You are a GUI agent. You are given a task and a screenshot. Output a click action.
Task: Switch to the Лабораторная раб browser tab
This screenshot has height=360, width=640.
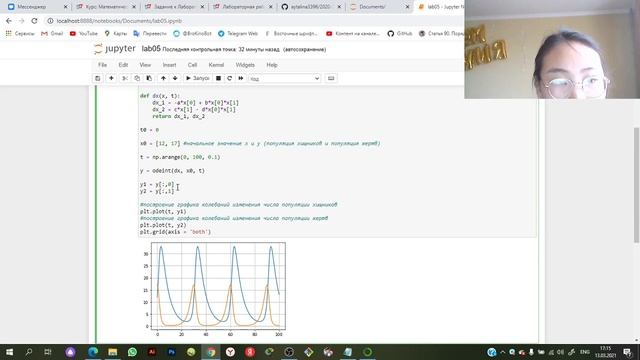tap(243, 7)
